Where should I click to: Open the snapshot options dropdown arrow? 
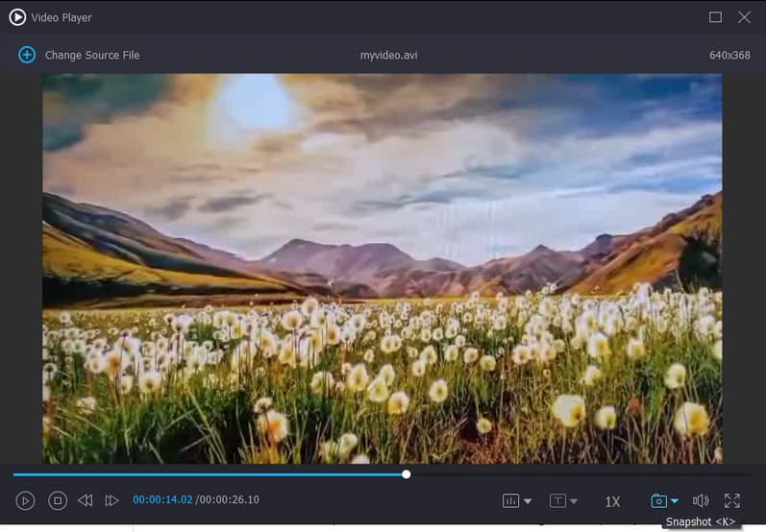[675, 501]
